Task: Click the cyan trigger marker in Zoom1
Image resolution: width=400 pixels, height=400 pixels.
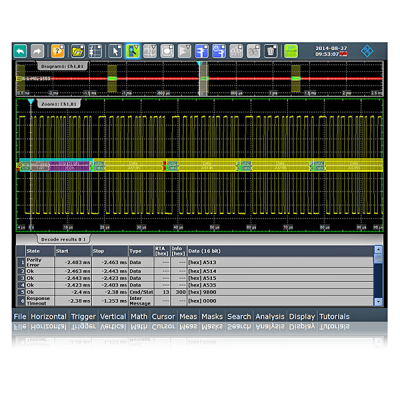Action: [31, 101]
